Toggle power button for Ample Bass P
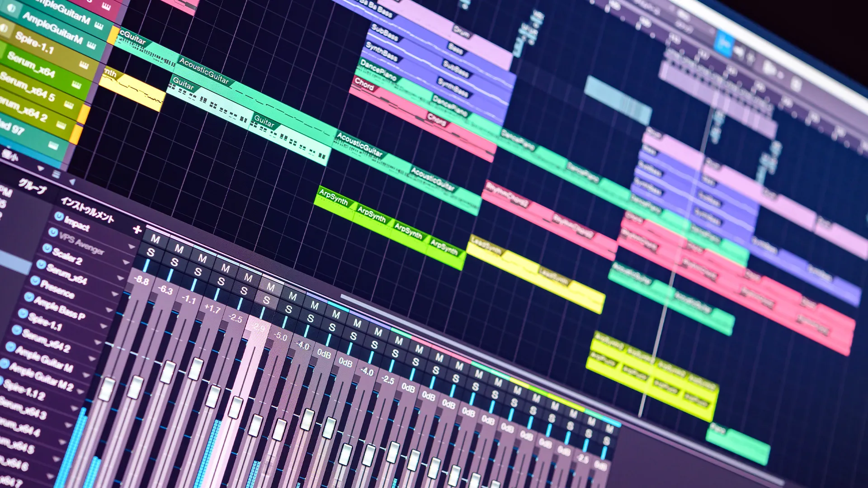868x488 pixels. click(29, 297)
